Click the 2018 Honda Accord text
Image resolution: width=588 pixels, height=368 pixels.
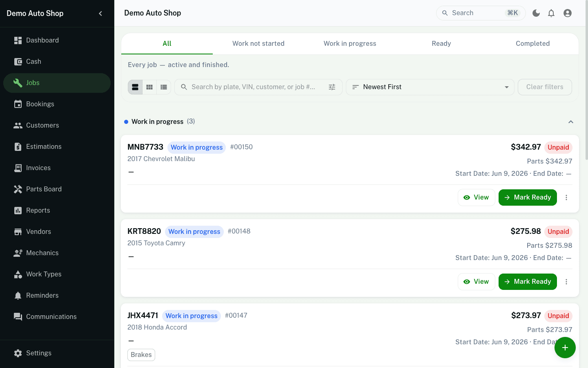[157, 327]
